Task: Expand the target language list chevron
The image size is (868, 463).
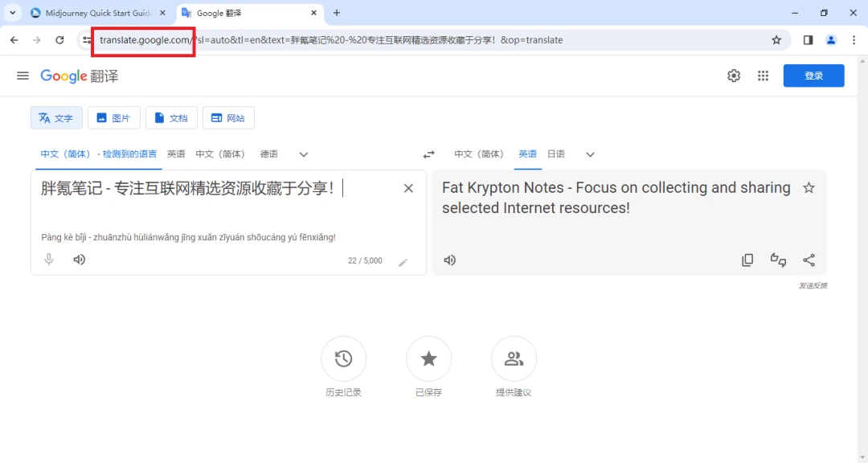Action: [590, 154]
